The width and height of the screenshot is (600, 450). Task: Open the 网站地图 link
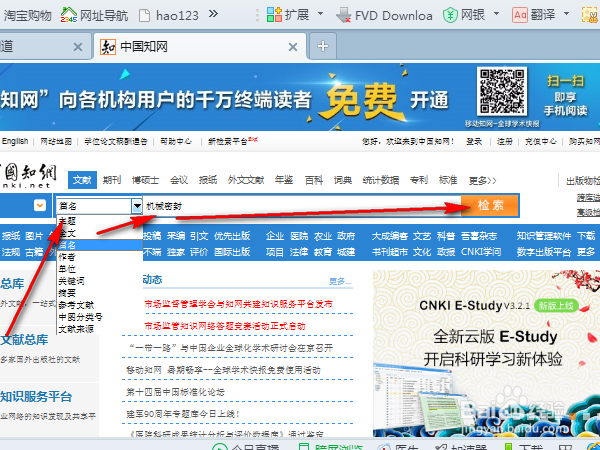56,142
